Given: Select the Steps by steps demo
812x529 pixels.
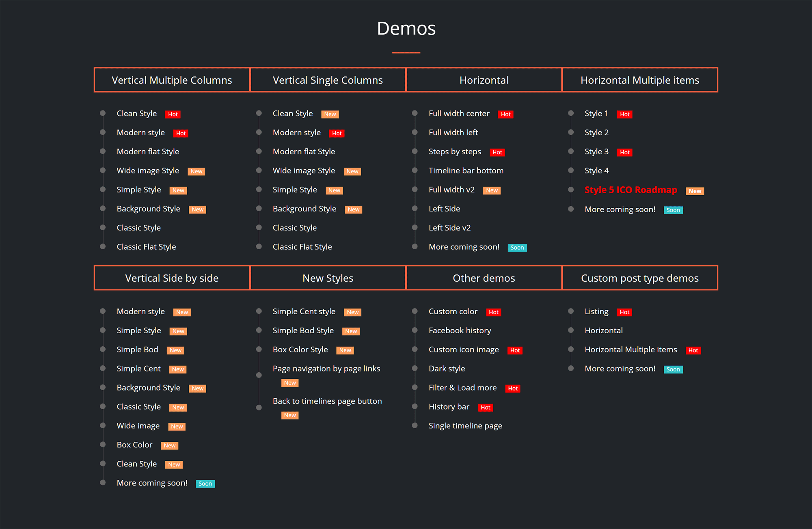Looking at the screenshot, I should click(x=455, y=152).
